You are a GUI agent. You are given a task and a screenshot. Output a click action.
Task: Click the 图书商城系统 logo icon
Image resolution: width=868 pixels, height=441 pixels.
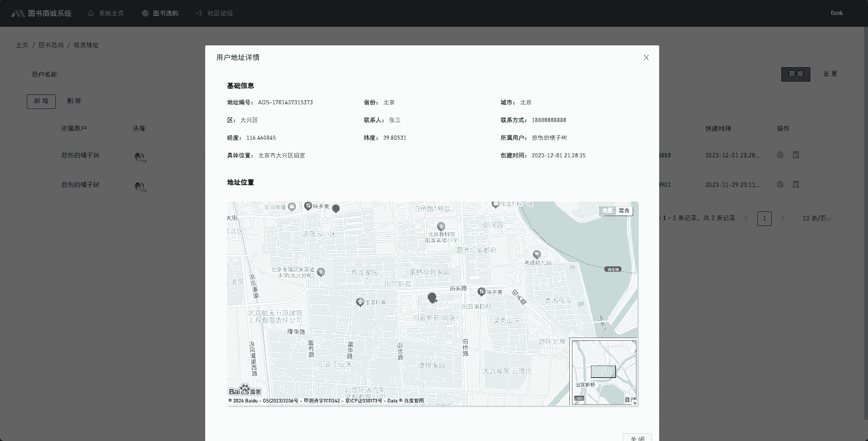[x=19, y=13]
